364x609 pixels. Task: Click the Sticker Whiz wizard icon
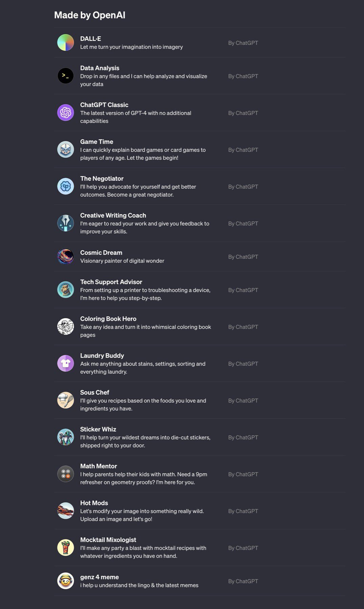tap(66, 437)
